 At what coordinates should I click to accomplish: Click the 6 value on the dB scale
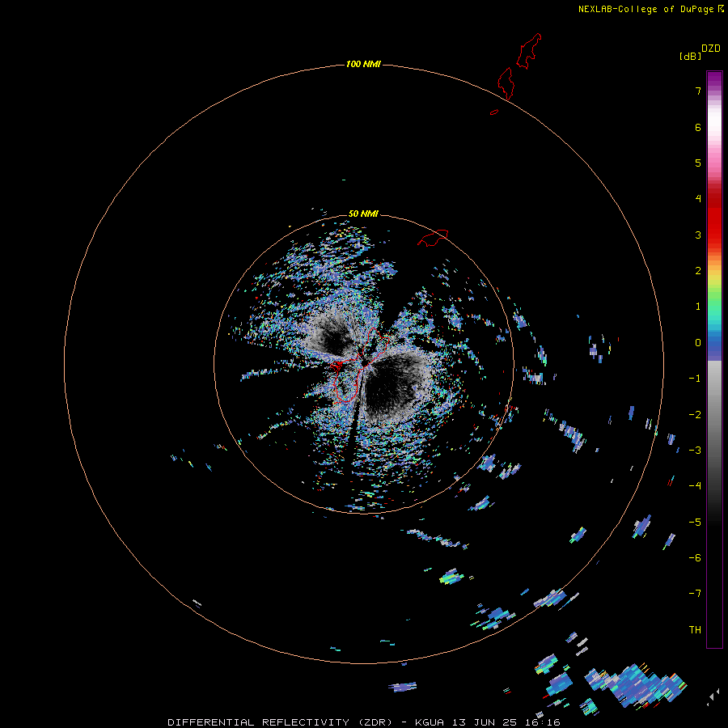tap(698, 128)
